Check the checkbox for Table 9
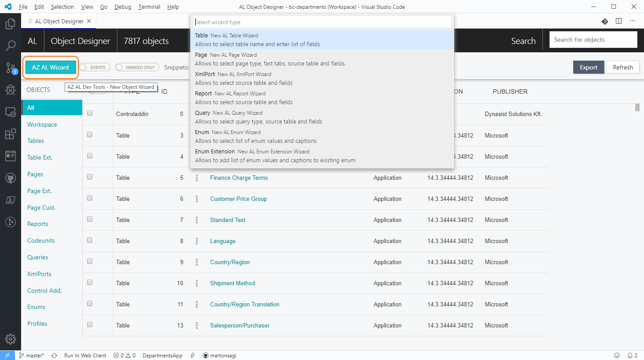 [x=90, y=261]
